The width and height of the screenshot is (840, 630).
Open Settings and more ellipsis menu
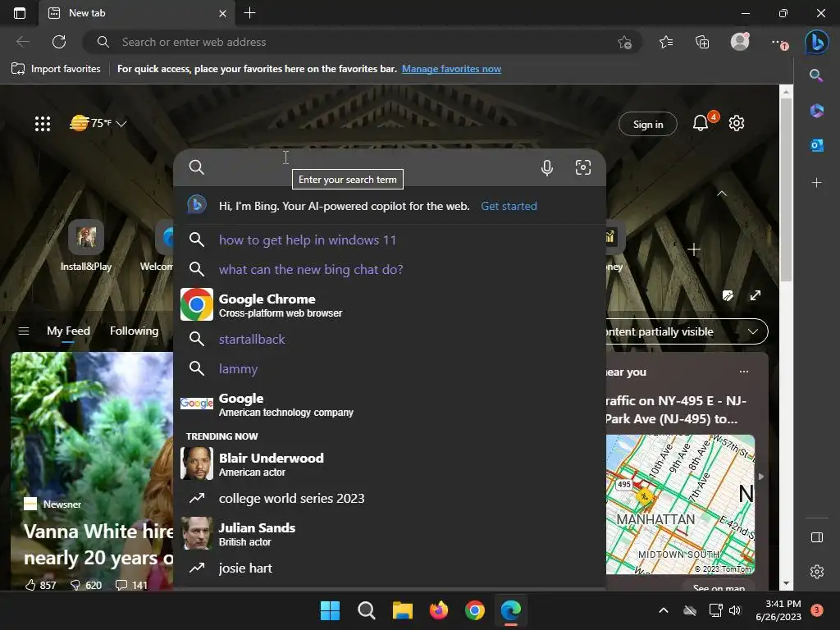point(778,43)
